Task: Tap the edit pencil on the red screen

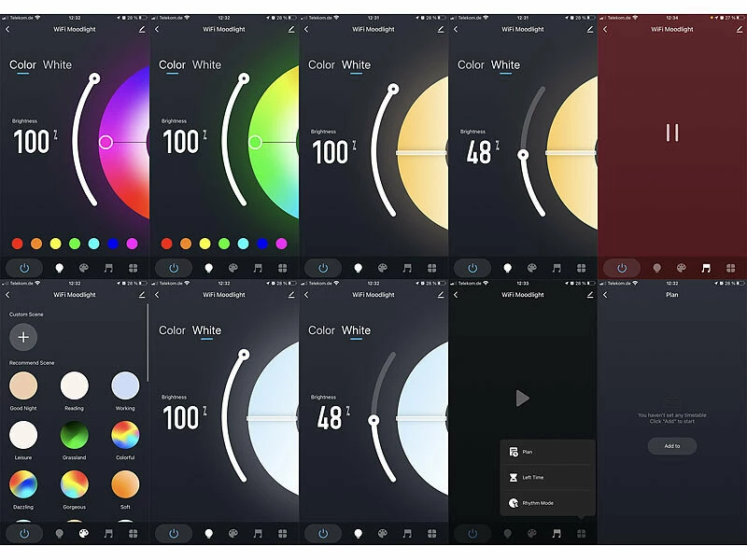Action: tap(740, 29)
